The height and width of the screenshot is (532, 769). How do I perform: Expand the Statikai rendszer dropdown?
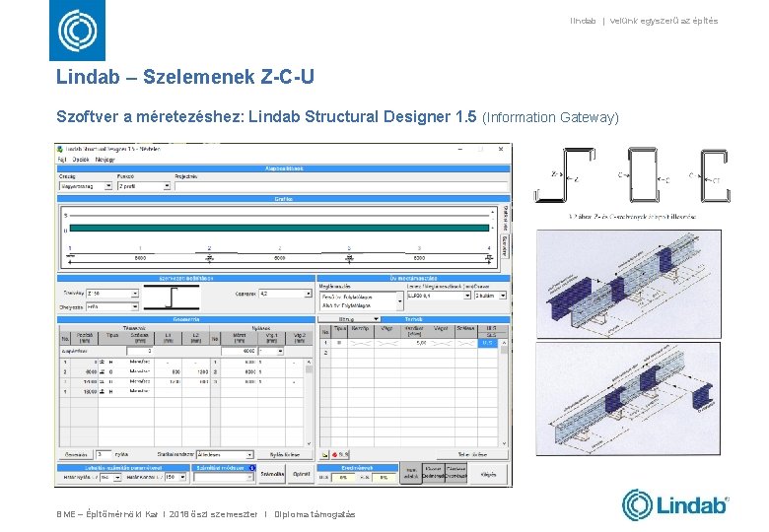coord(249,455)
